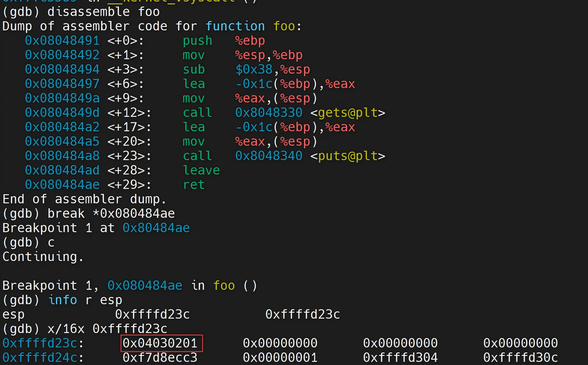
Task: Click the gets@plt call target
Action: pos(348,113)
